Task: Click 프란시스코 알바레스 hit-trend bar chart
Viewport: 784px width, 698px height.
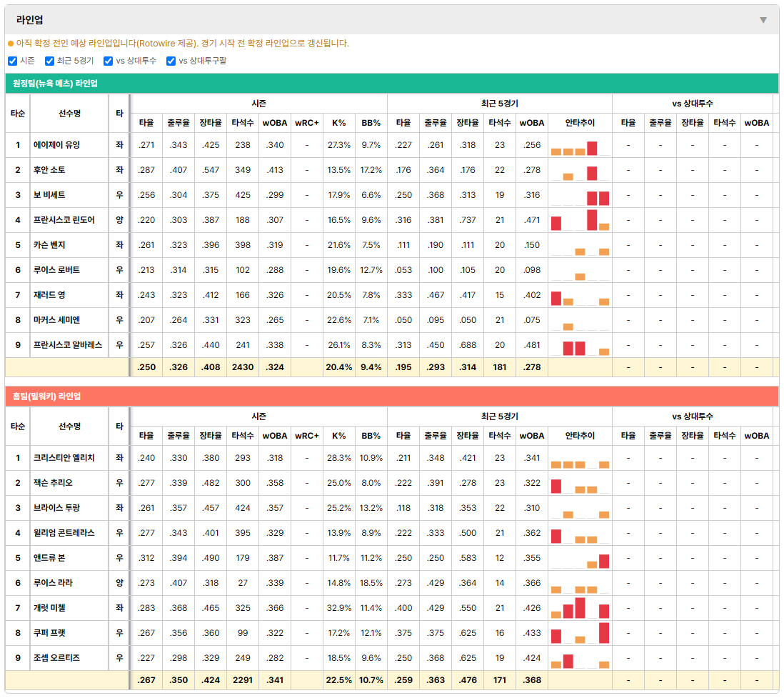Action: (x=580, y=348)
